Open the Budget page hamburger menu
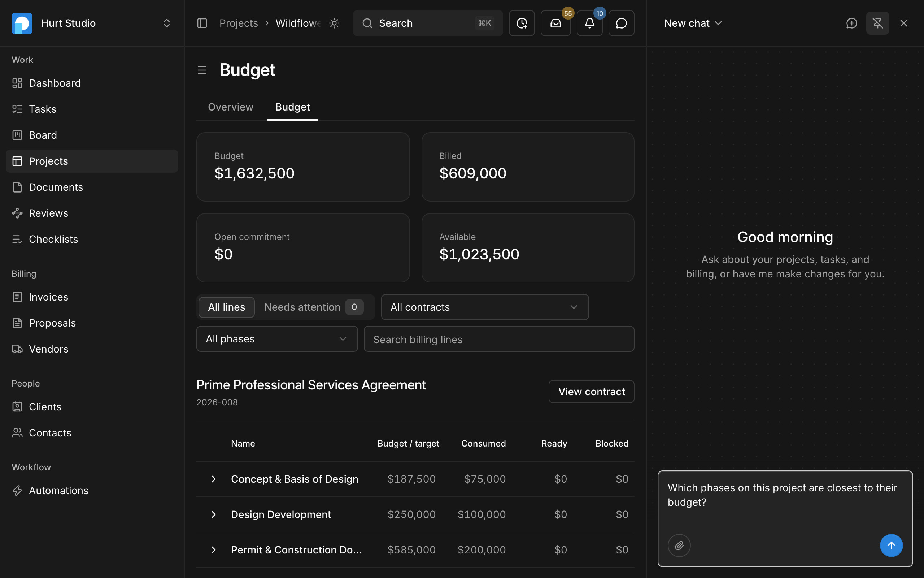Screen dimensions: 924x578 202,70
